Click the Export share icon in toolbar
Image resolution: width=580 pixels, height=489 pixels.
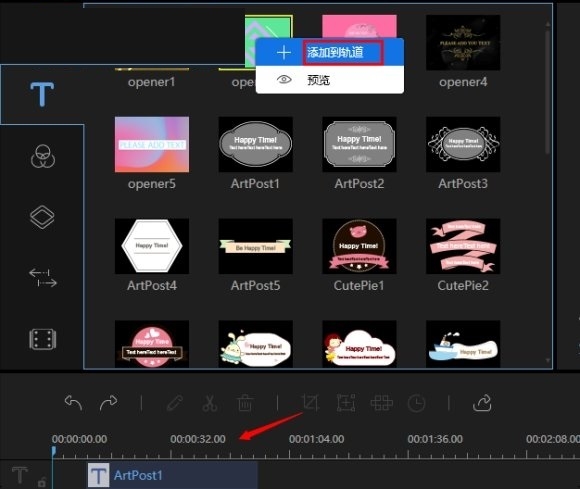[482, 403]
